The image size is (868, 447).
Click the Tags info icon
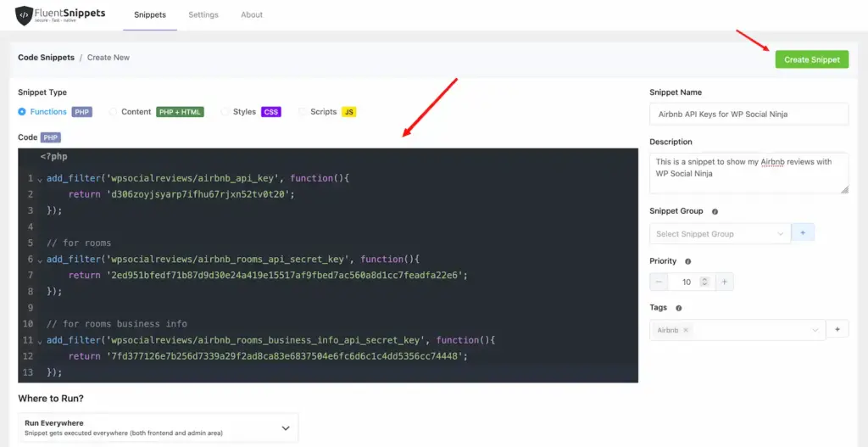[679, 308]
